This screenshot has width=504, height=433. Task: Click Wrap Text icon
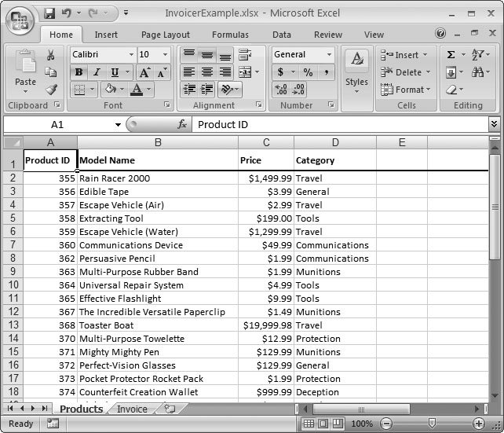pos(245,55)
